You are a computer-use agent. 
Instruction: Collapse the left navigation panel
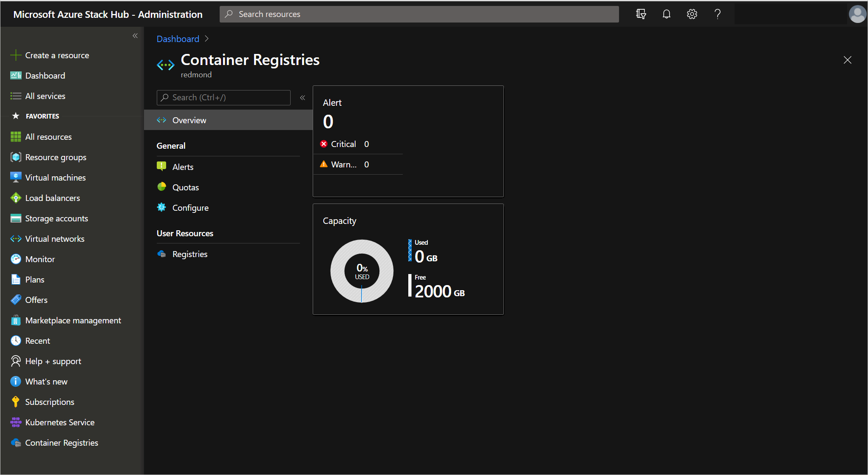135,36
